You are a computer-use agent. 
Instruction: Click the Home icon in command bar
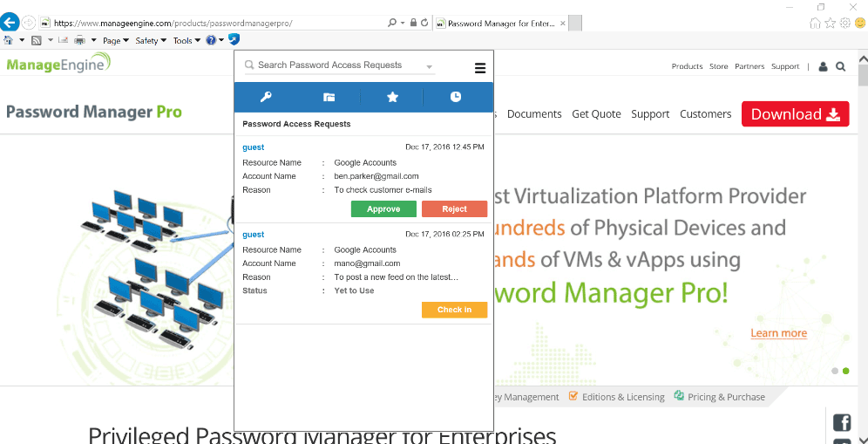[9, 40]
